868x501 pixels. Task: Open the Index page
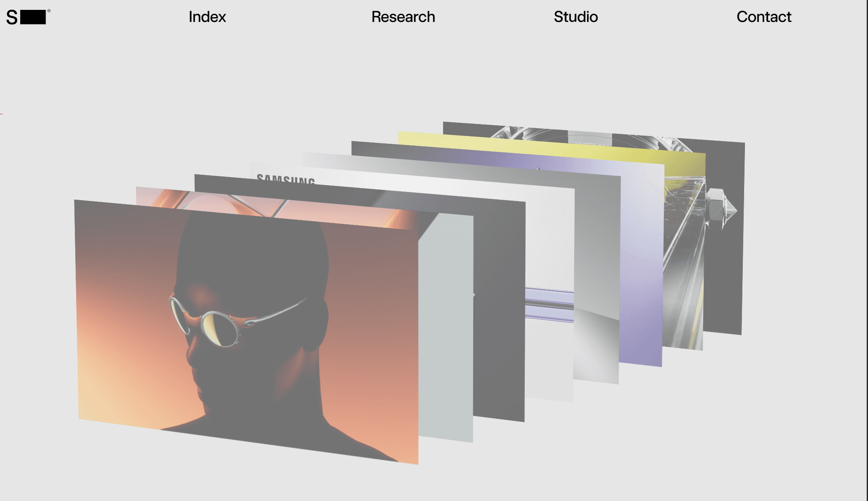(x=207, y=17)
